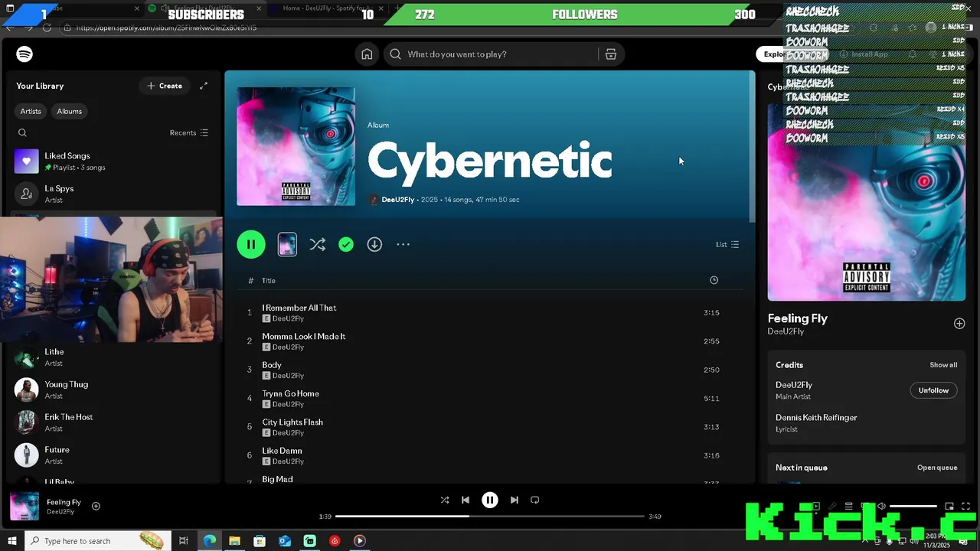
Task: Skip to previous track
Action: [x=465, y=500]
